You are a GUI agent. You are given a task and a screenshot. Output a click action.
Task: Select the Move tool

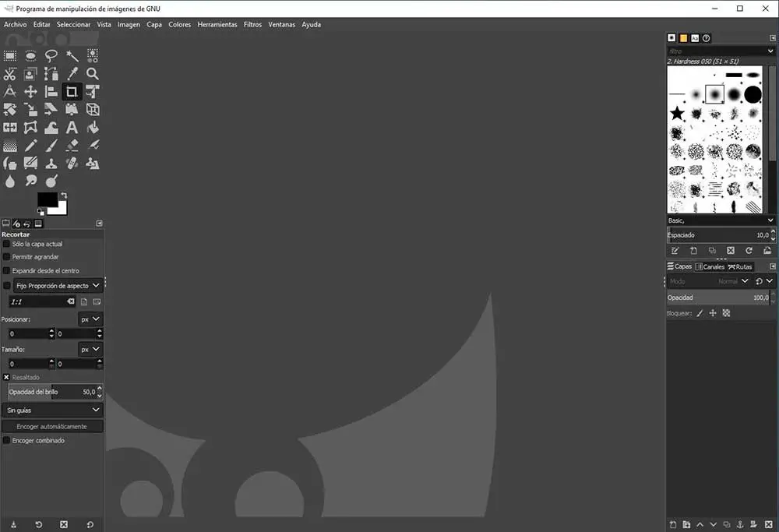pos(31,92)
